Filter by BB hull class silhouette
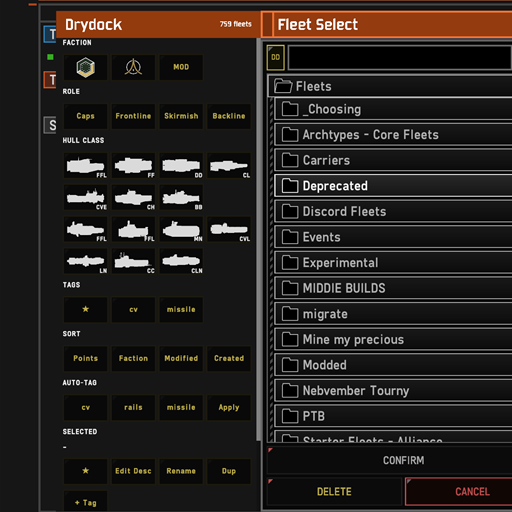Viewport: 512px width, 512px height. point(181,198)
